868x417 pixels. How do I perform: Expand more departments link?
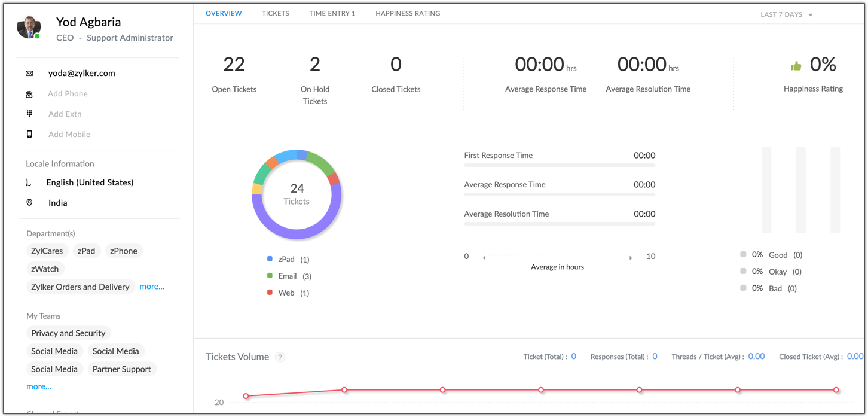152,287
